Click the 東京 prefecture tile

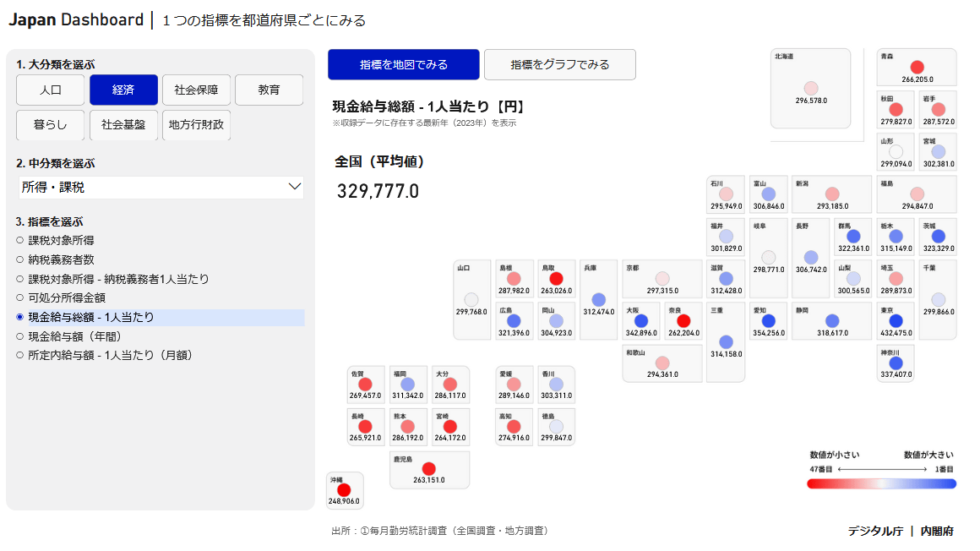pos(896,321)
